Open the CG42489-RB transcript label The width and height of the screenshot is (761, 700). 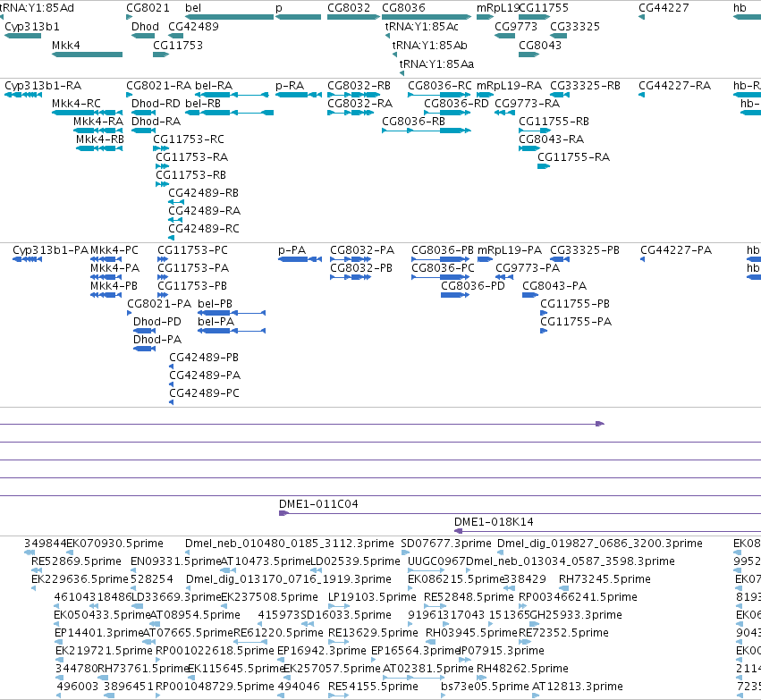(x=203, y=193)
